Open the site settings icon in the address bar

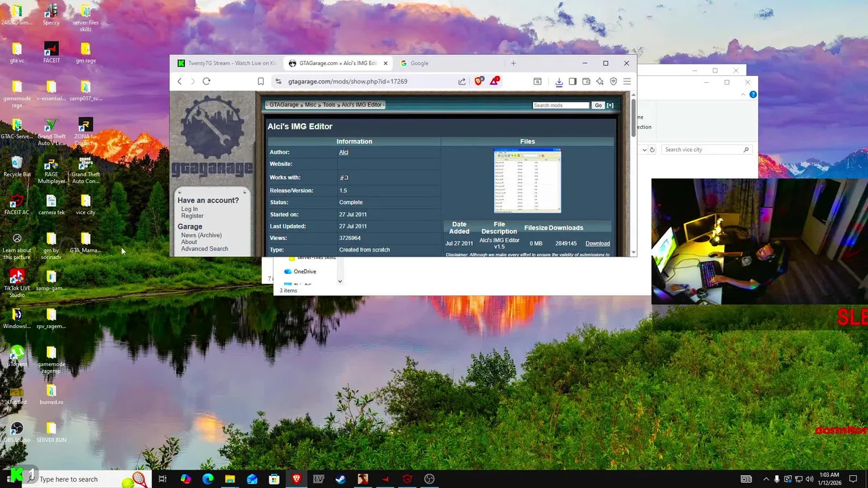click(x=277, y=81)
